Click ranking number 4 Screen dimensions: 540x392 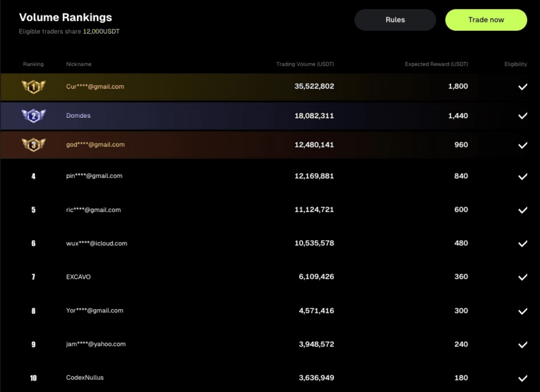33,176
